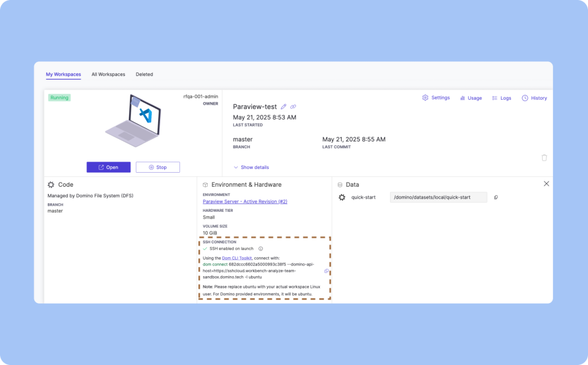Image resolution: width=588 pixels, height=365 pixels.
Task: Open the My Workspaces tab
Action: click(63, 74)
